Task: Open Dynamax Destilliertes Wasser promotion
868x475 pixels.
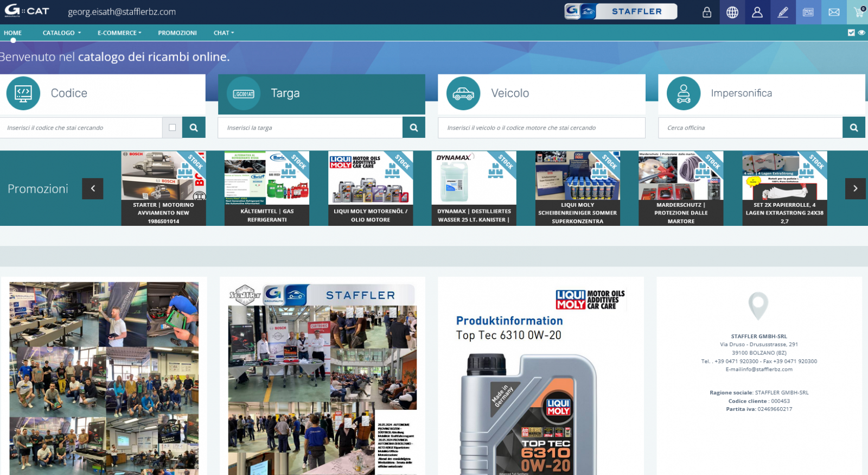Action: click(x=474, y=188)
